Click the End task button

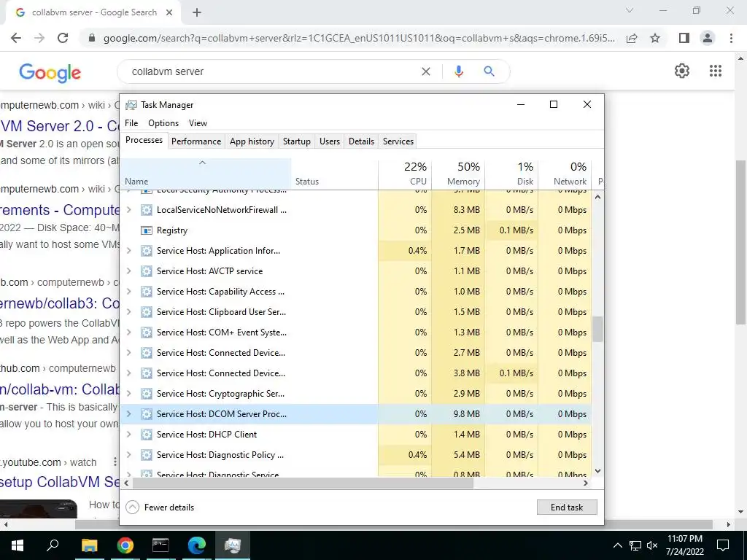pyautogui.click(x=566, y=507)
